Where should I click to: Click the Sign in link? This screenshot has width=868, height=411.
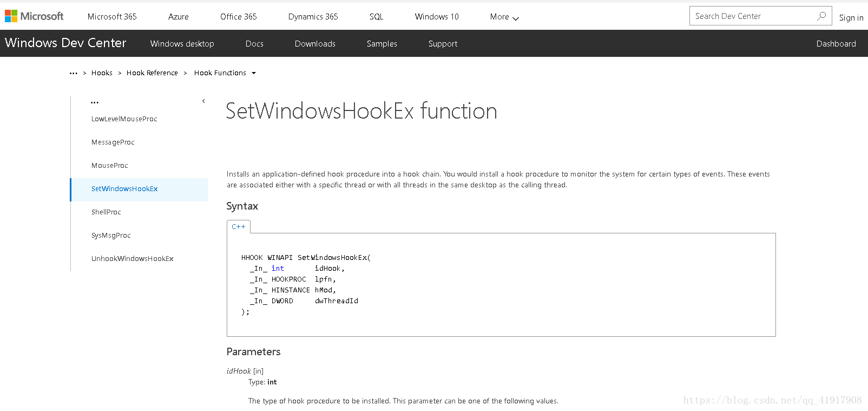click(851, 18)
